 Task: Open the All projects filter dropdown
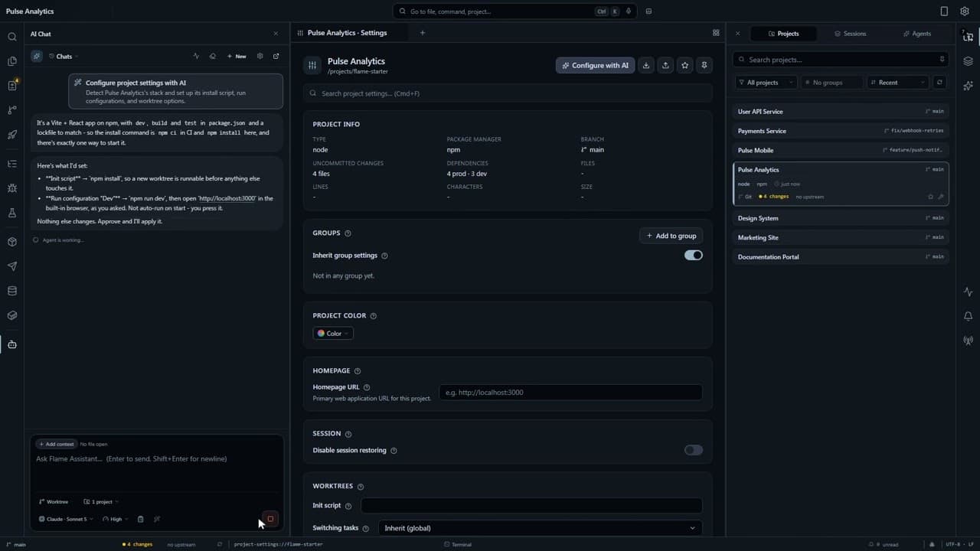coord(766,83)
